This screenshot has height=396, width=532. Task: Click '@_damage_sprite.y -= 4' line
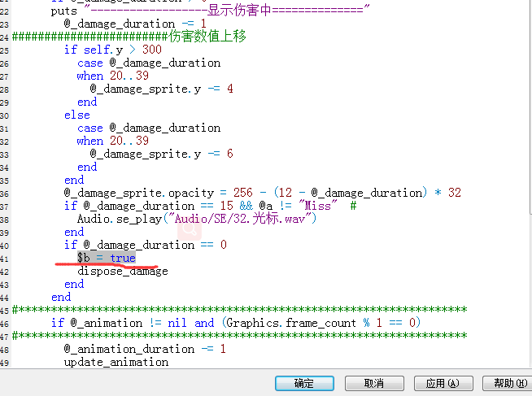point(162,89)
